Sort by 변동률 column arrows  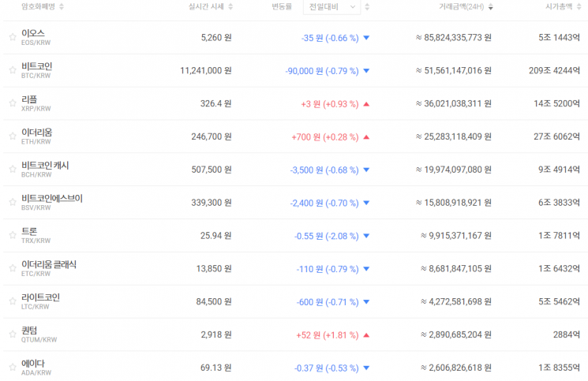[367, 7]
